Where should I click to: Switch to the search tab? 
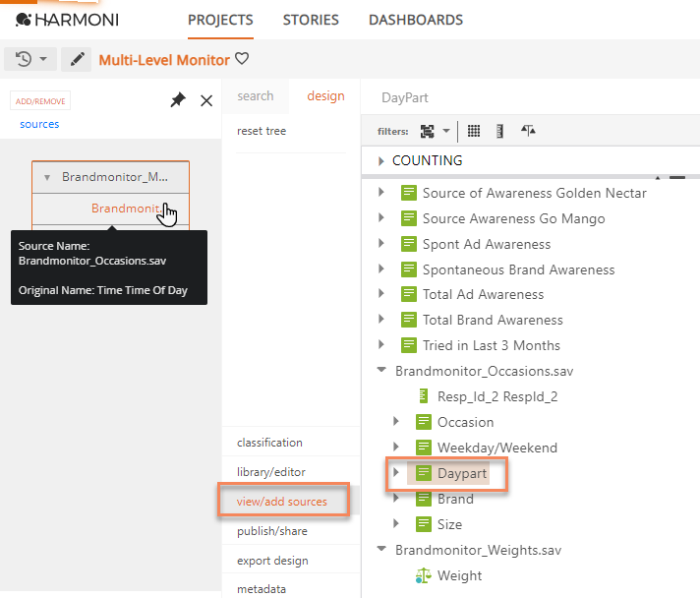click(x=256, y=96)
